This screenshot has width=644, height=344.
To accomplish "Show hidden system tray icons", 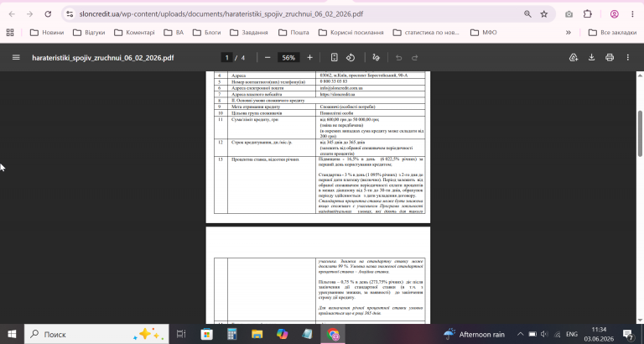I will (521, 334).
